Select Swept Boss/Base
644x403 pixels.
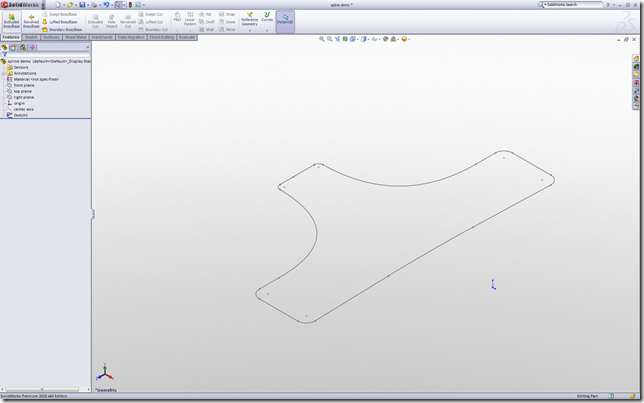point(60,14)
